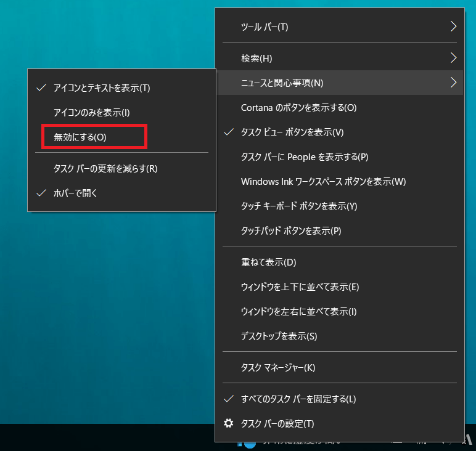
Task: Open the ツール バー(T) submenu
Action: pos(340,26)
